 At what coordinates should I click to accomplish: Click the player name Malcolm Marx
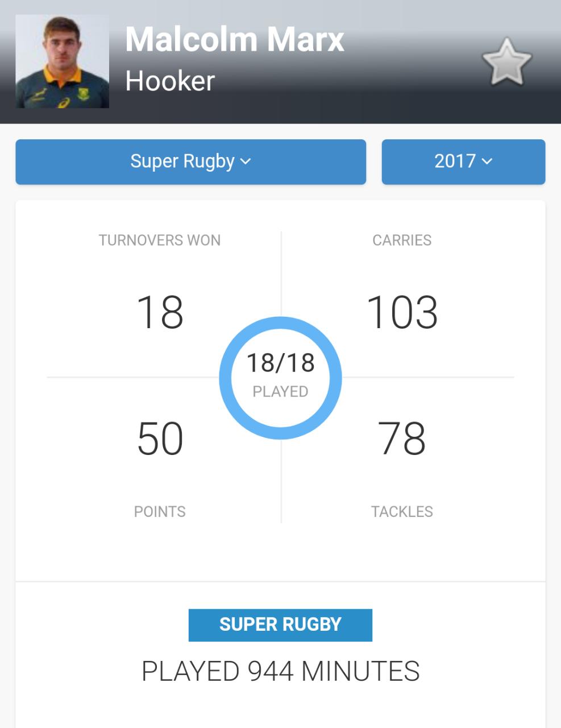(x=234, y=40)
